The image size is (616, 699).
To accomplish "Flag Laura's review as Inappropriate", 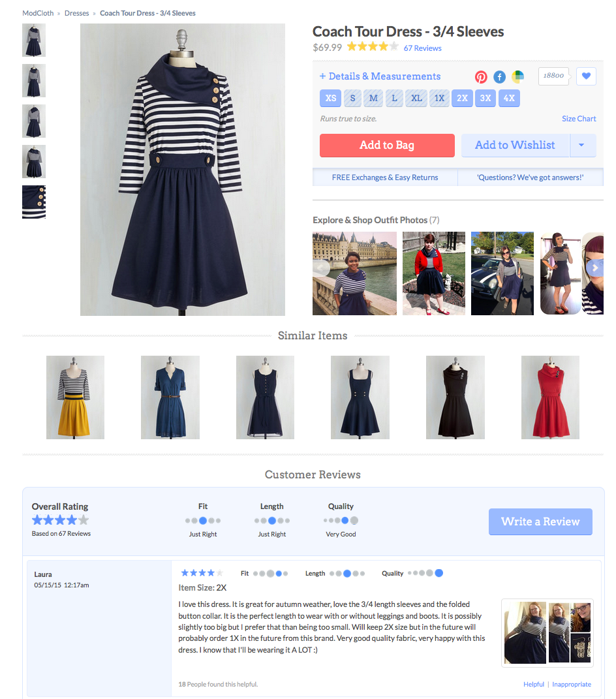I will [x=572, y=684].
